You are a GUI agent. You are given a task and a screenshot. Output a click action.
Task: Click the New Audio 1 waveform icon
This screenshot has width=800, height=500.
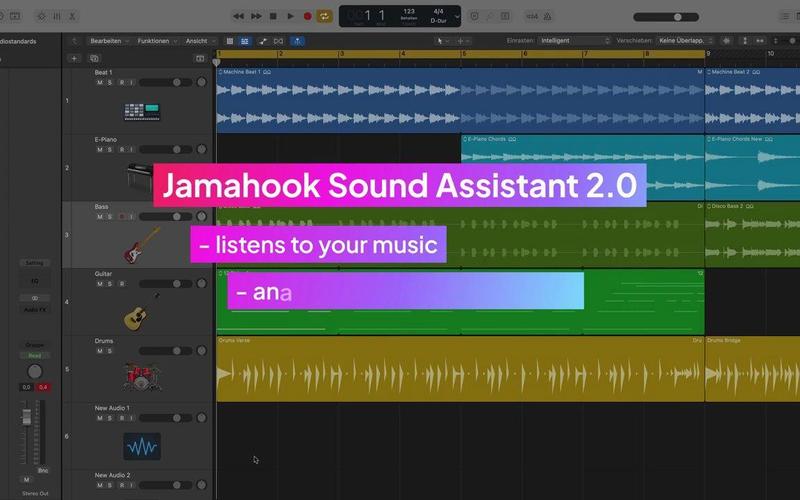[x=142, y=446]
